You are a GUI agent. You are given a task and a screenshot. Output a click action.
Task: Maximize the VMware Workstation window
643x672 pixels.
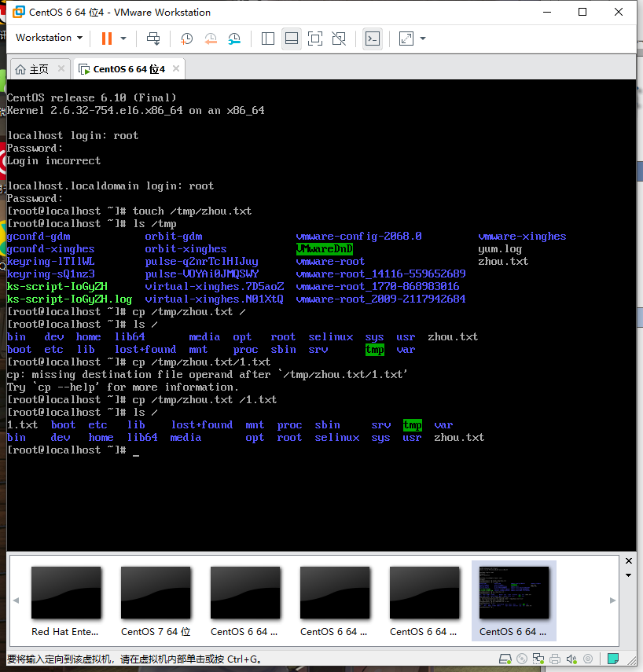(x=582, y=12)
